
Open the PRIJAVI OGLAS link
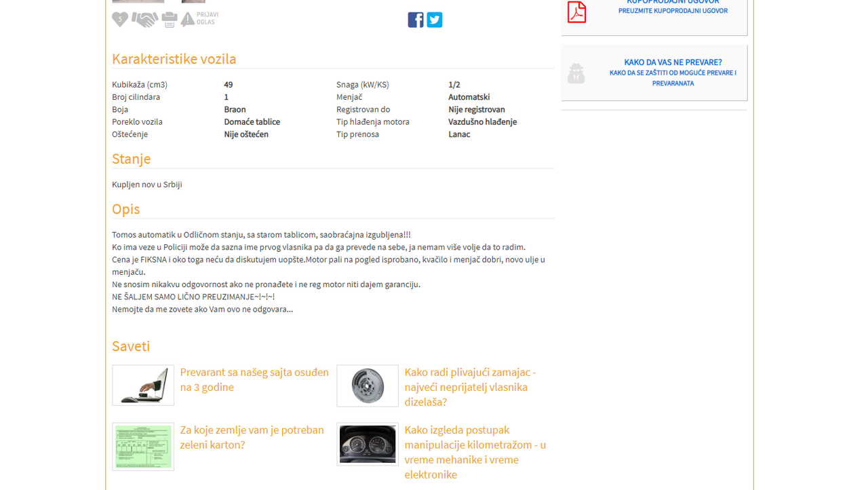(x=208, y=18)
